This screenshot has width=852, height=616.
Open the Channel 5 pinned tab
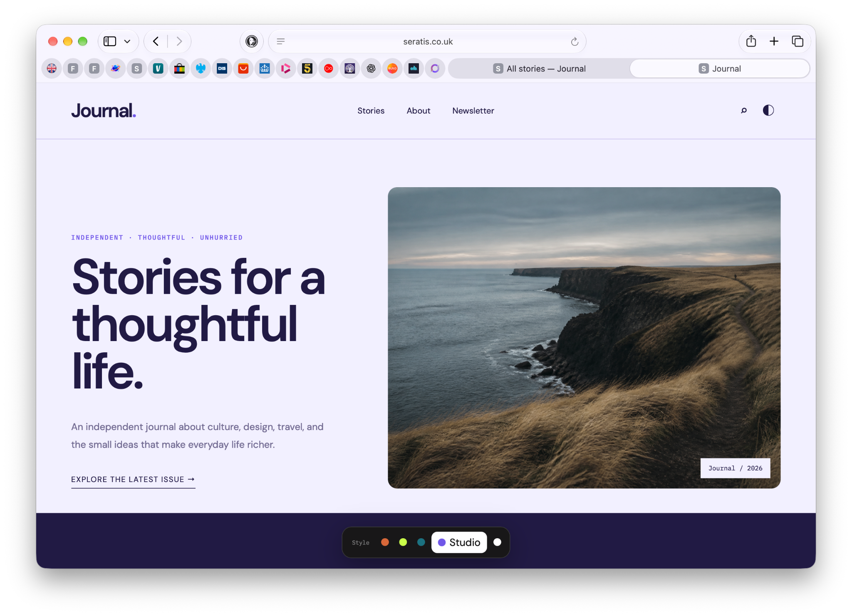(x=307, y=69)
